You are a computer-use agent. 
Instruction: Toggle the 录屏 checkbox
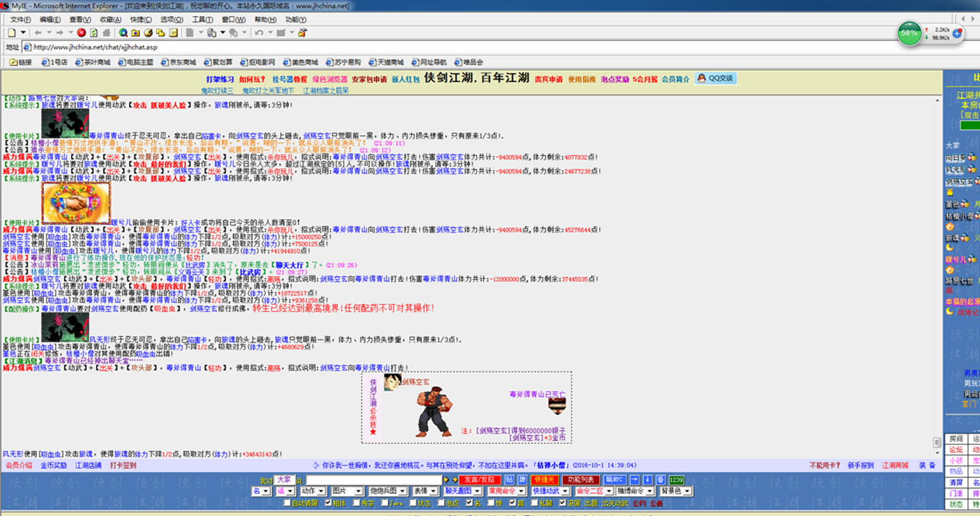(562, 503)
